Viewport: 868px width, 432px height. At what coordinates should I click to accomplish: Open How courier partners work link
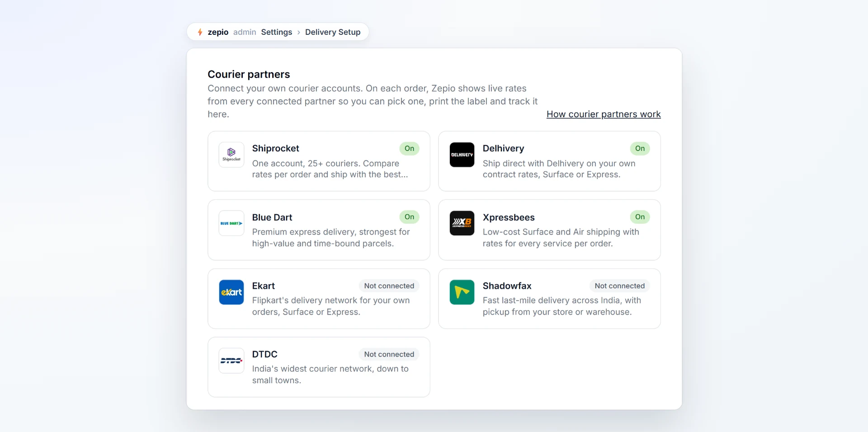click(x=604, y=114)
